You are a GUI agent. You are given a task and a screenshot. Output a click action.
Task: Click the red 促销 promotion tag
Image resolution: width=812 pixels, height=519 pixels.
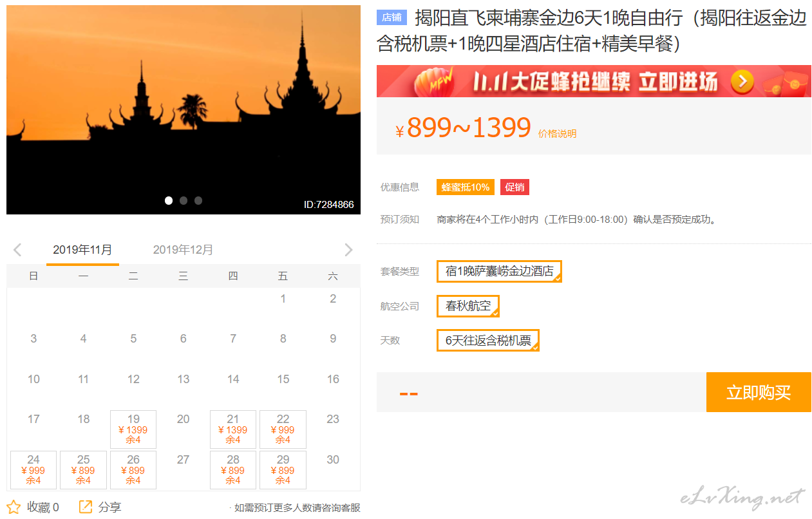[x=515, y=187]
